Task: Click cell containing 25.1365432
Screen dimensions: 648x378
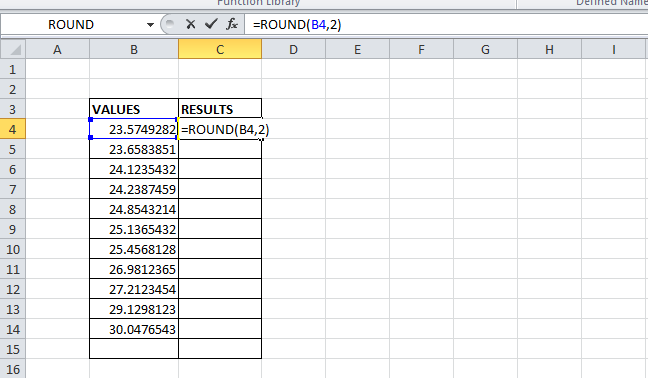Action: 134,229
